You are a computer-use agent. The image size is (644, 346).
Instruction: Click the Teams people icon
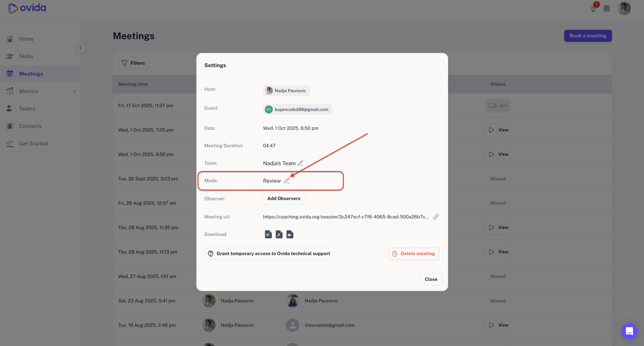coord(9,108)
